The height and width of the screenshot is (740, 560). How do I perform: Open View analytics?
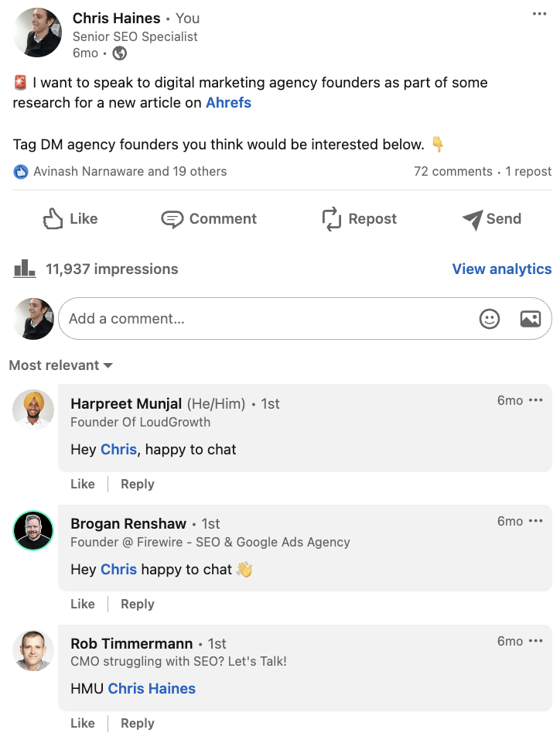click(x=501, y=269)
